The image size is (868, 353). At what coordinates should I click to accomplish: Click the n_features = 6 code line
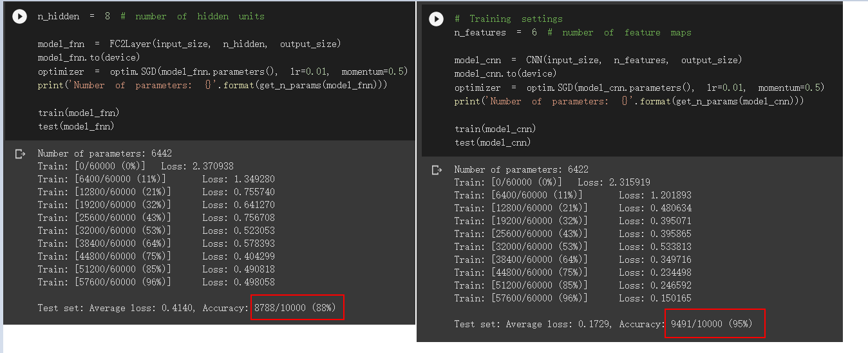click(572, 32)
